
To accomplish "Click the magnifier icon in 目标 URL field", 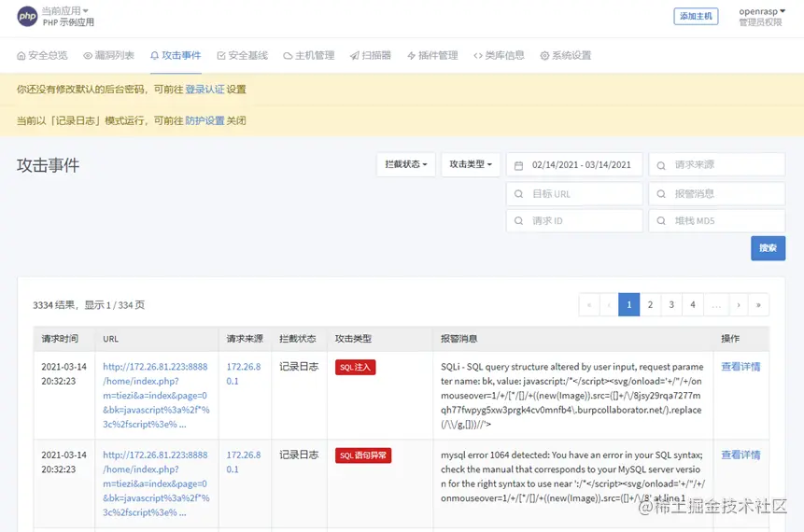I will pos(518,194).
